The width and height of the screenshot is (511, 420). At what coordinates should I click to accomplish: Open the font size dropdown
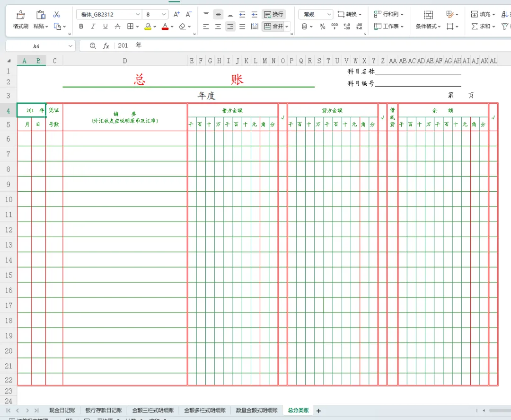[x=164, y=14]
